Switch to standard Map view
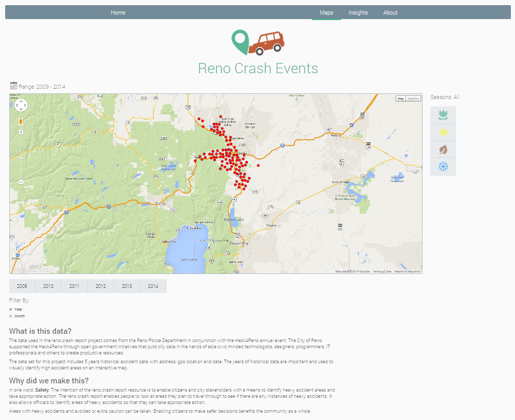Viewport: 515px width, 420px height. tap(401, 99)
